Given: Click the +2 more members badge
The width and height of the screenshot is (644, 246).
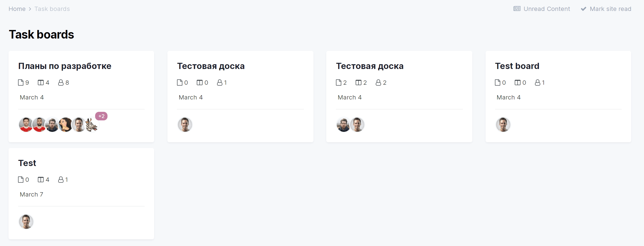Looking at the screenshot, I should (101, 116).
